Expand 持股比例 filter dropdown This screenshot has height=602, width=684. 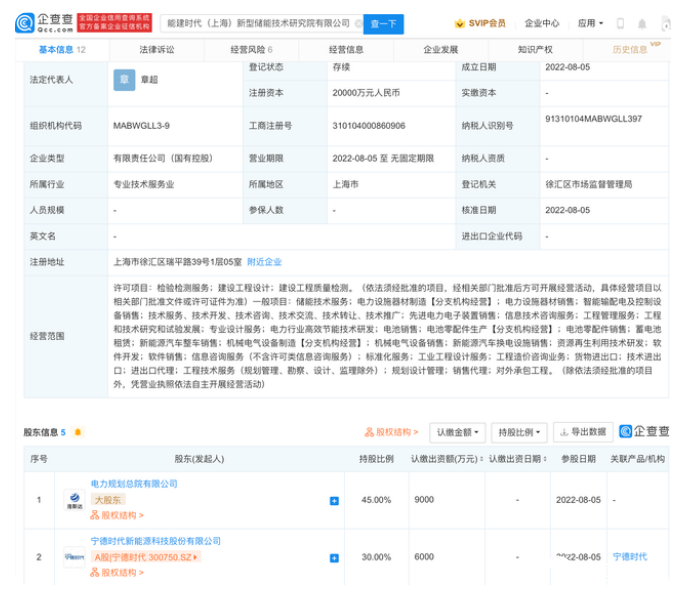click(519, 432)
